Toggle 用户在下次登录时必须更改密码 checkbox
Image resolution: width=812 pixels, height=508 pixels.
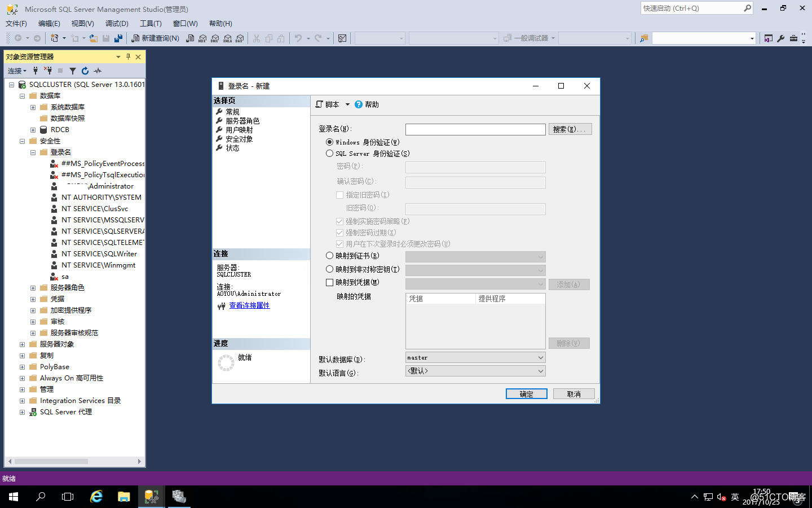click(x=340, y=244)
